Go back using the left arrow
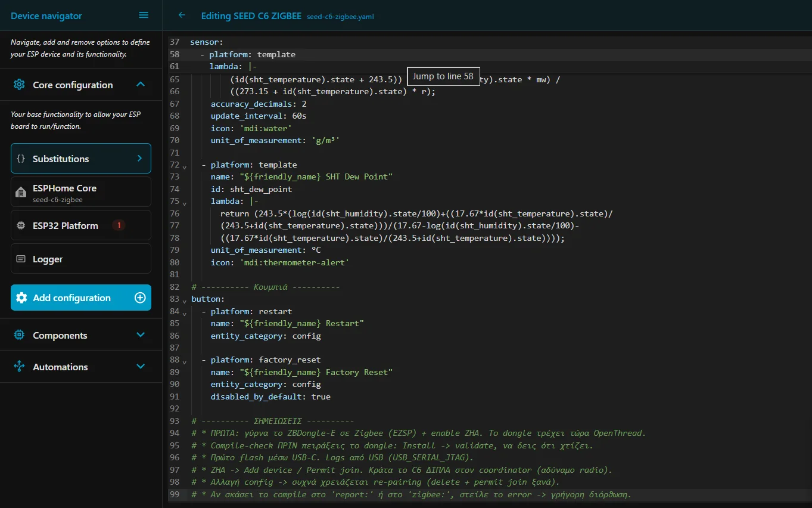 pos(182,16)
